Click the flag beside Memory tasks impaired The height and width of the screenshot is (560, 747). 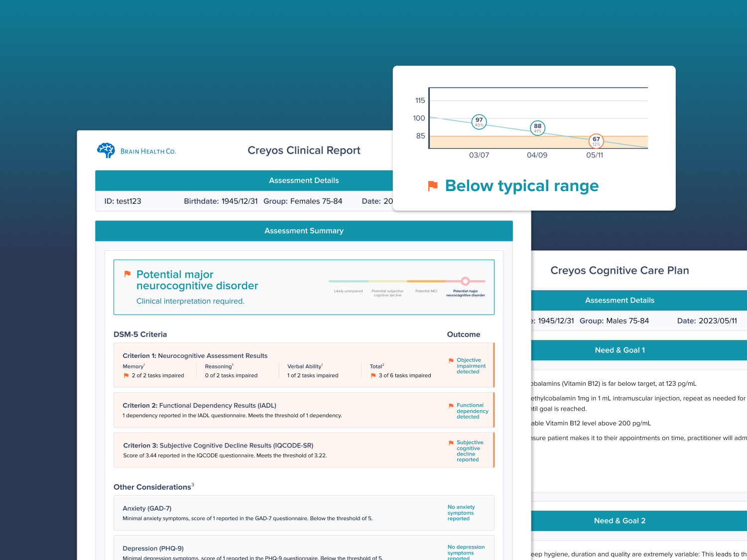click(126, 375)
